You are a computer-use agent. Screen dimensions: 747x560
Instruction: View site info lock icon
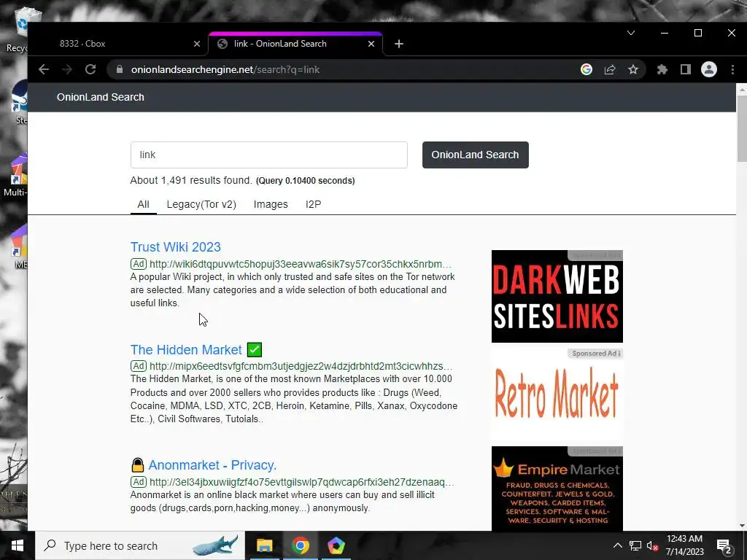tap(120, 69)
